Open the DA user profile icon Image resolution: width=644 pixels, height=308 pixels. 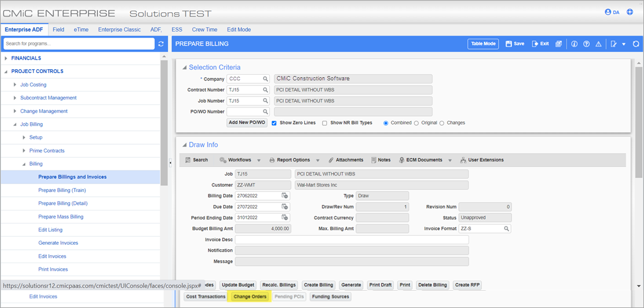608,12
